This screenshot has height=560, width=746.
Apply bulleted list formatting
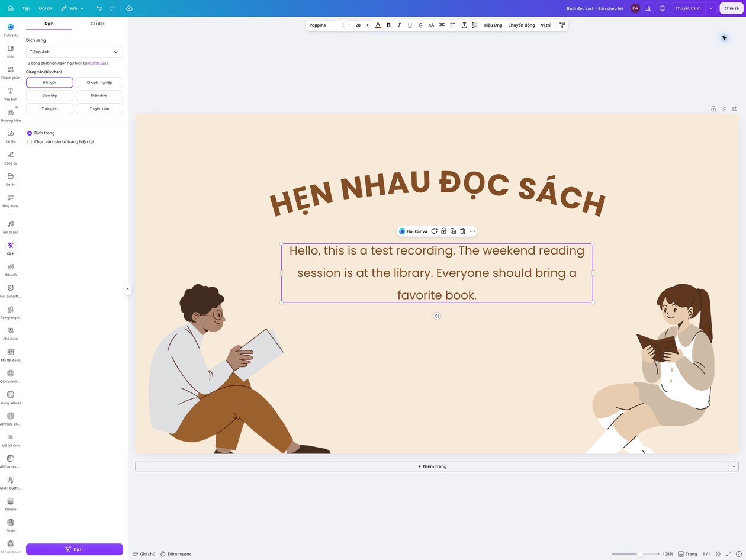tap(452, 25)
